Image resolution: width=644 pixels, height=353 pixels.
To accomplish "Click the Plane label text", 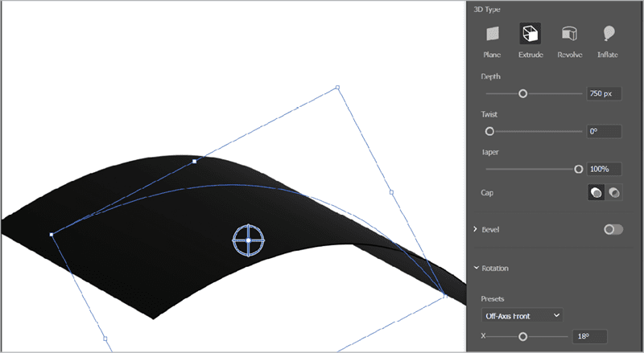I will coord(492,55).
